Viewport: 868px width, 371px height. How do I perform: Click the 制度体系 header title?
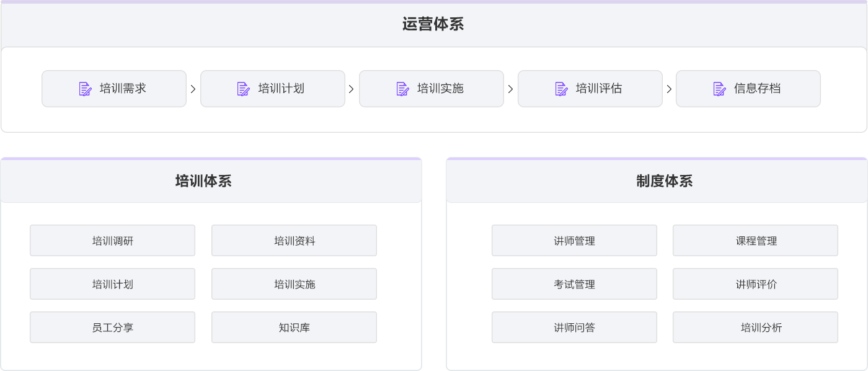tap(665, 181)
